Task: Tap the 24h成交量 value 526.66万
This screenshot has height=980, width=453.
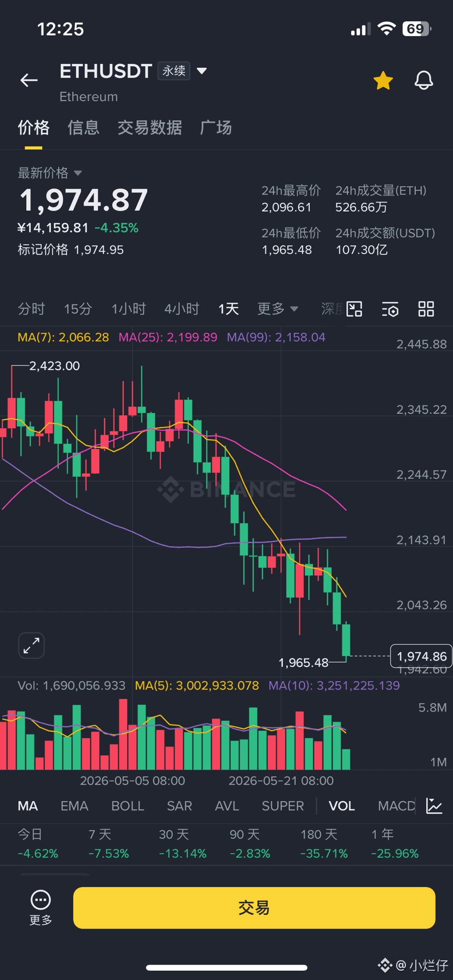Action: coord(362,208)
